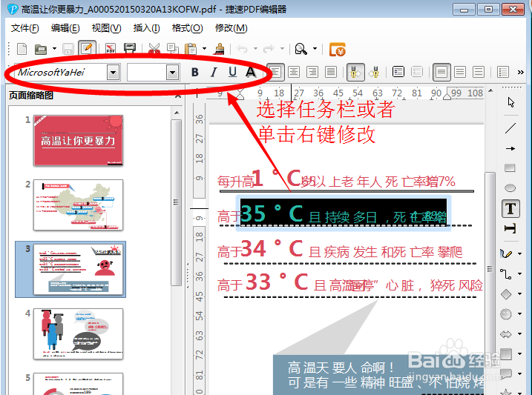Image resolution: width=532 pixels, height=395 pixels.
Task: Set double line spacing
Action: (479, 72)
